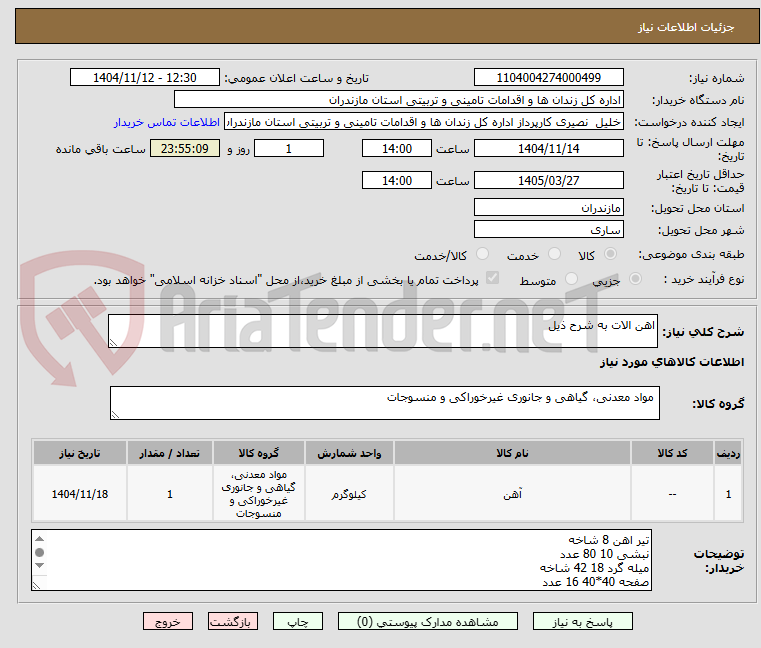Select the 'کالا/خدمت' radio button
This screenshot has height=648, width=761.
click(x=482, y=254)
